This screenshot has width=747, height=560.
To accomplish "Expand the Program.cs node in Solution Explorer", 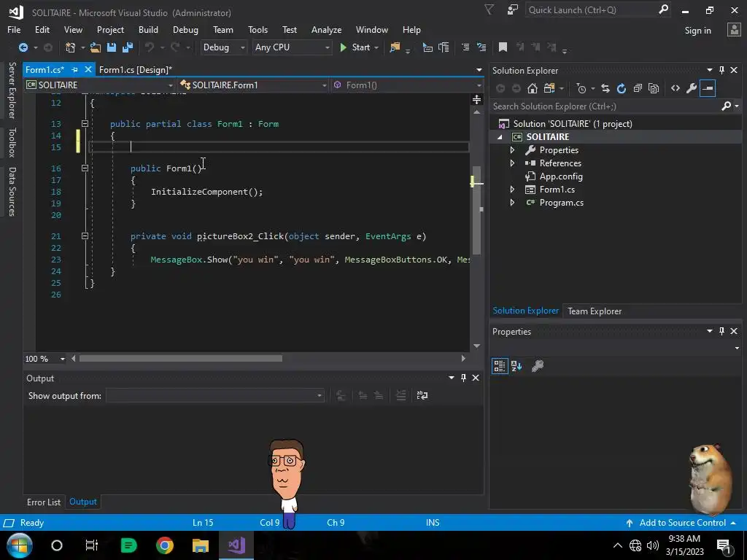I will [x=512, y=203].
